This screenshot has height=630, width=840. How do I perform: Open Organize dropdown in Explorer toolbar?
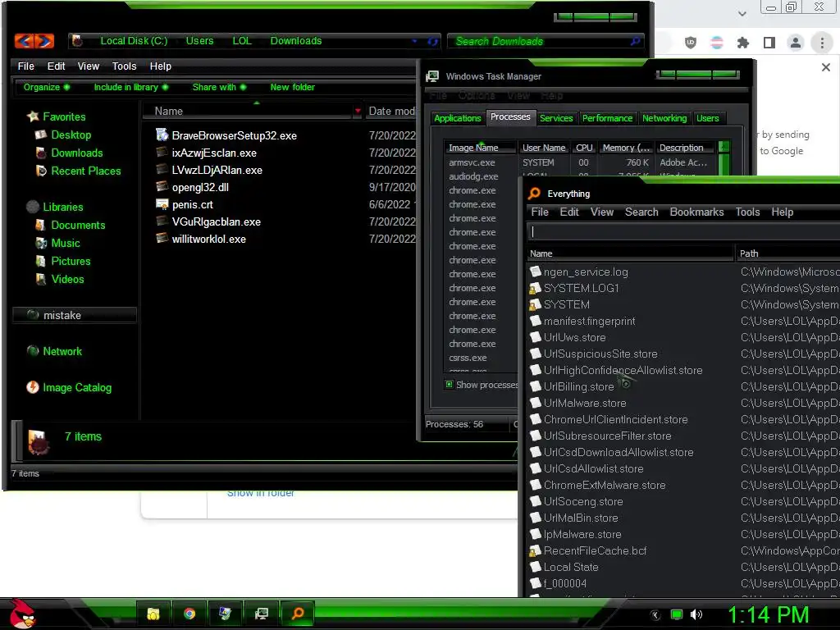tap(46, 87)
